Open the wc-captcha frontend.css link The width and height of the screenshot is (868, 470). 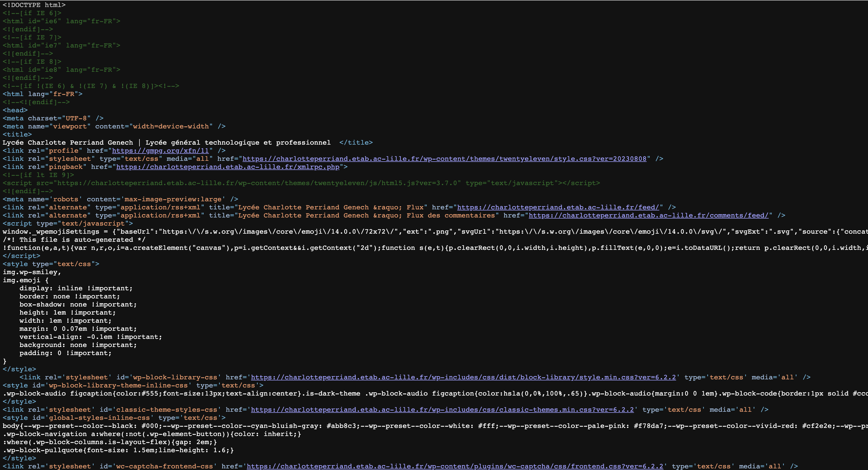pos(454,466)
